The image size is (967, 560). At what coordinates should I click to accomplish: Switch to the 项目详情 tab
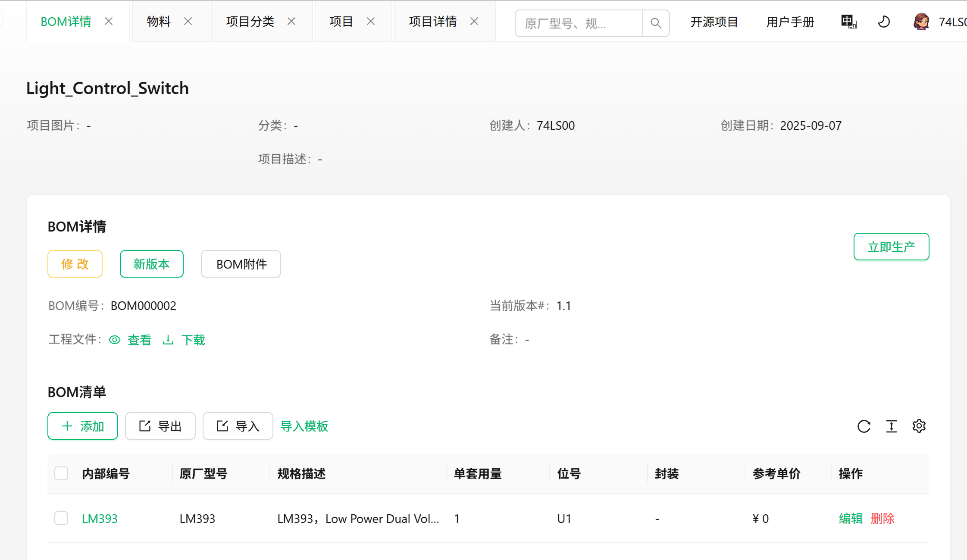tap(432, 22)
